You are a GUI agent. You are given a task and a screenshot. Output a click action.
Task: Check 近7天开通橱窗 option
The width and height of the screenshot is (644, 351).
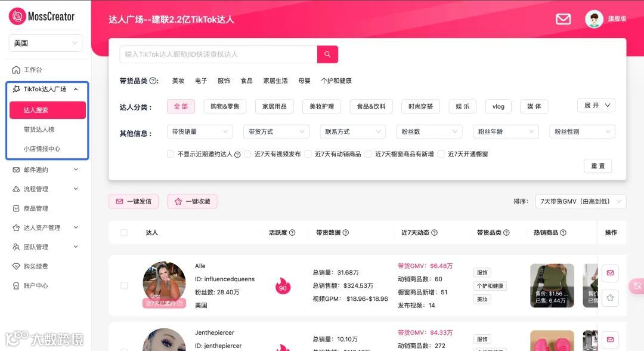441,154
